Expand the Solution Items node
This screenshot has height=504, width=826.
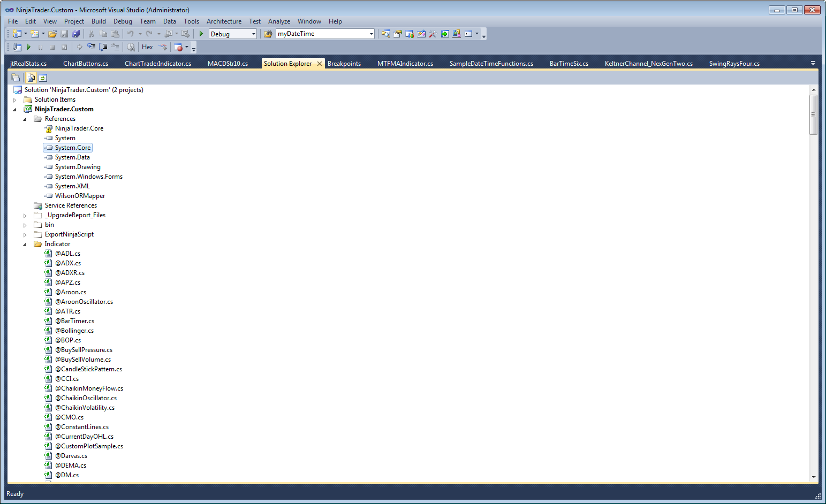click(x=15, y=100)
